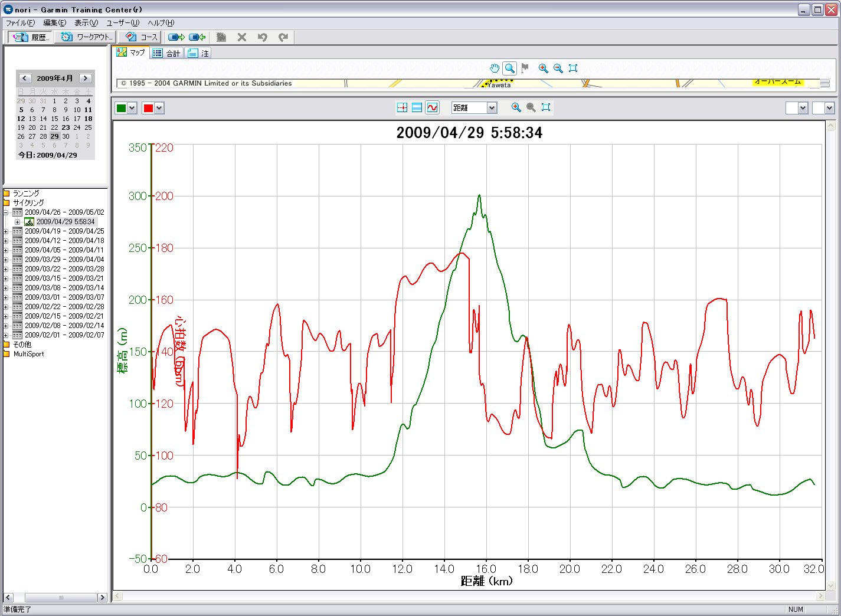Open the ファイル(F) menu

click(x=20, y=23)
